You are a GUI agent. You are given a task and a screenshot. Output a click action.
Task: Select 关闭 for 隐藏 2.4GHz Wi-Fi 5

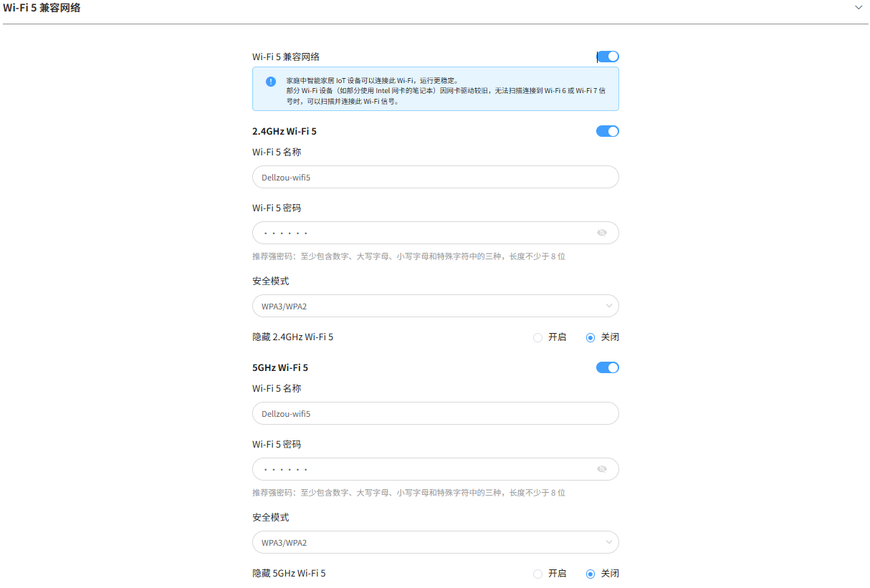(591, 337)
